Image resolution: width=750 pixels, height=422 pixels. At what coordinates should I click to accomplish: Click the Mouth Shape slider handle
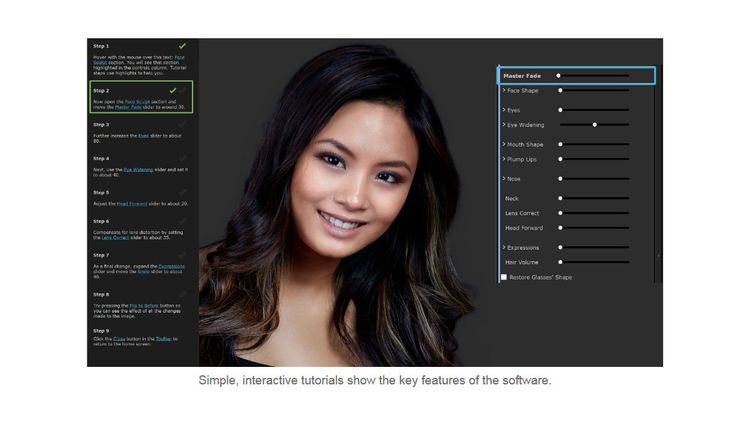560,144
